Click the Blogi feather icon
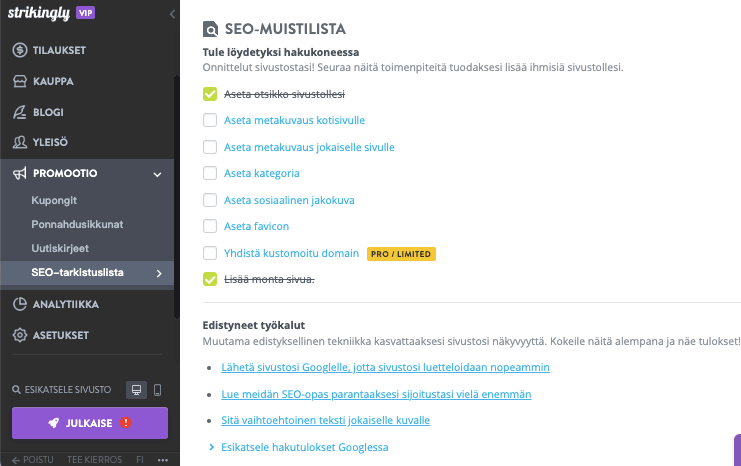 pos(20,112)
